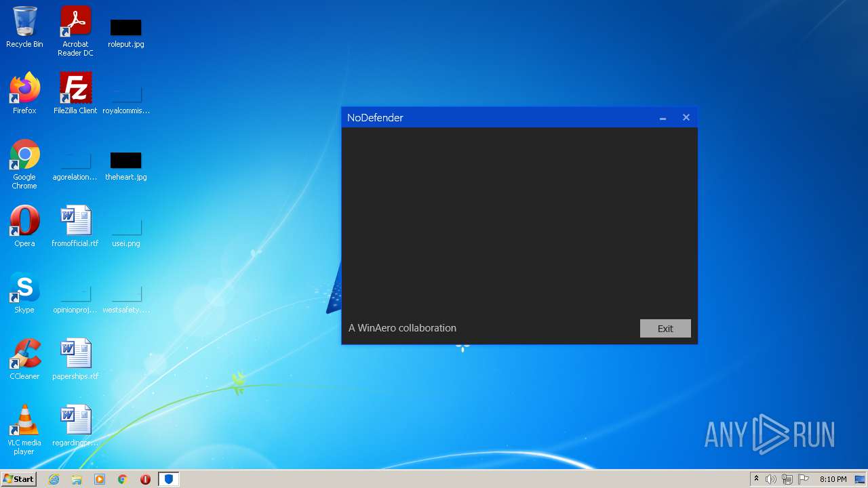Open Windows Media Player from taskbar
The height and width of the screenshot is (488, 868).
click(100, 479)
